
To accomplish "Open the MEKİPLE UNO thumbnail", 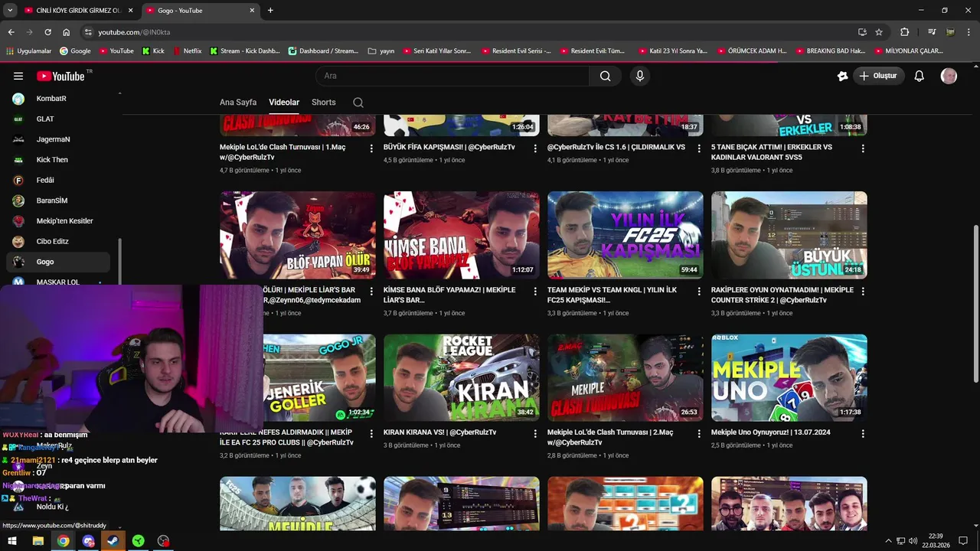I will pos(789,378).
